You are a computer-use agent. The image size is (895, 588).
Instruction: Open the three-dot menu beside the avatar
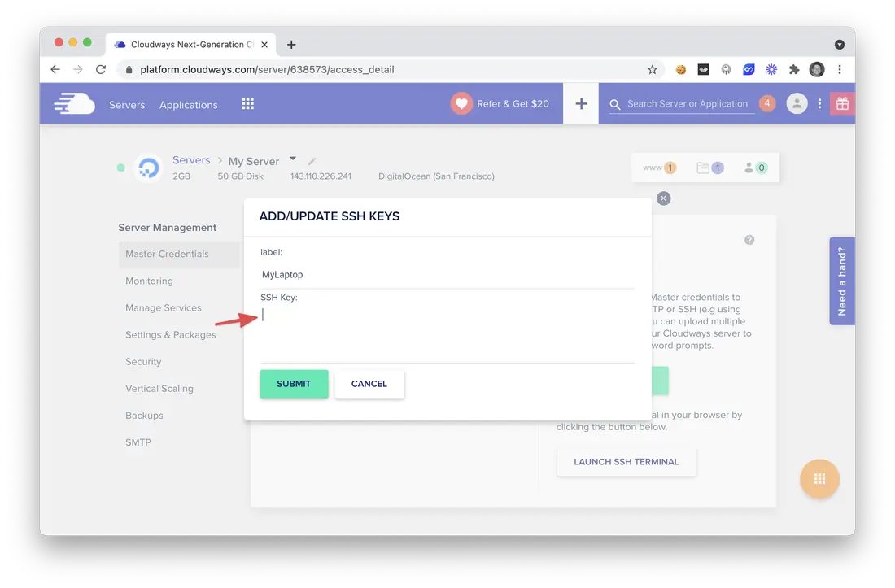[x=819, y=104]
